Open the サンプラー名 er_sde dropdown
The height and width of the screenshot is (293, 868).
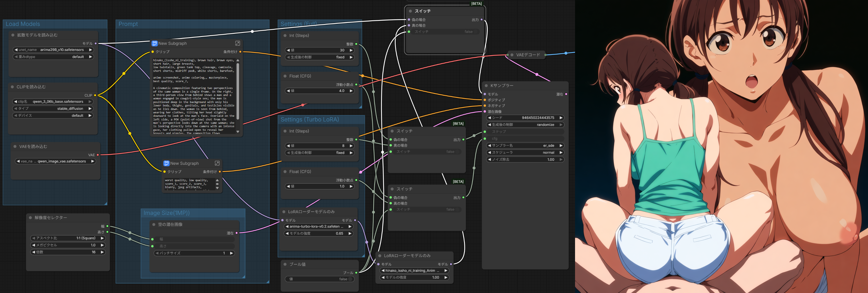tap(525, 146)
